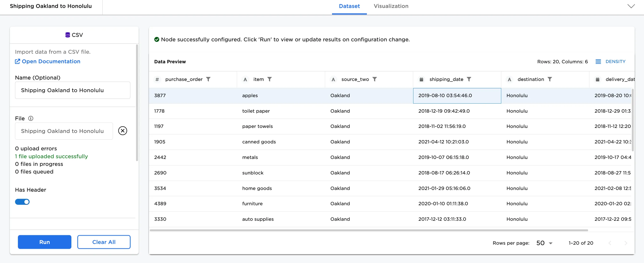
Task: Filter the purchase_order column
Action: pyautogui.click(x=208, y=79)
